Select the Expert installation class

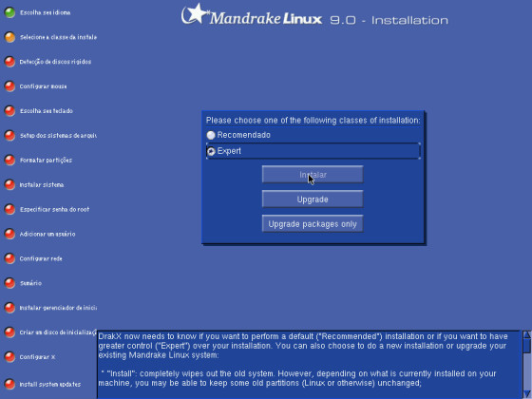pyautogui.click(x=211, y=151)
